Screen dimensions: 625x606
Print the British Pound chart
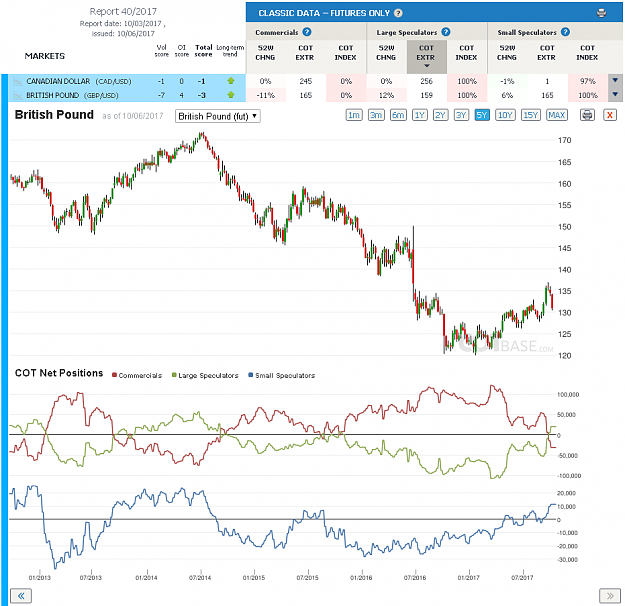coord(587,115)
